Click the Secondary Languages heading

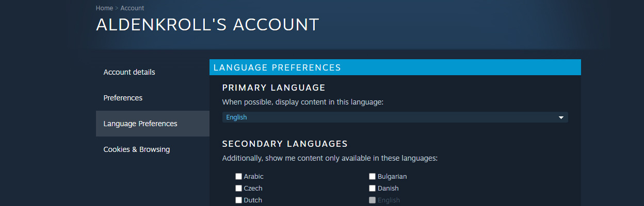point(285,144)
